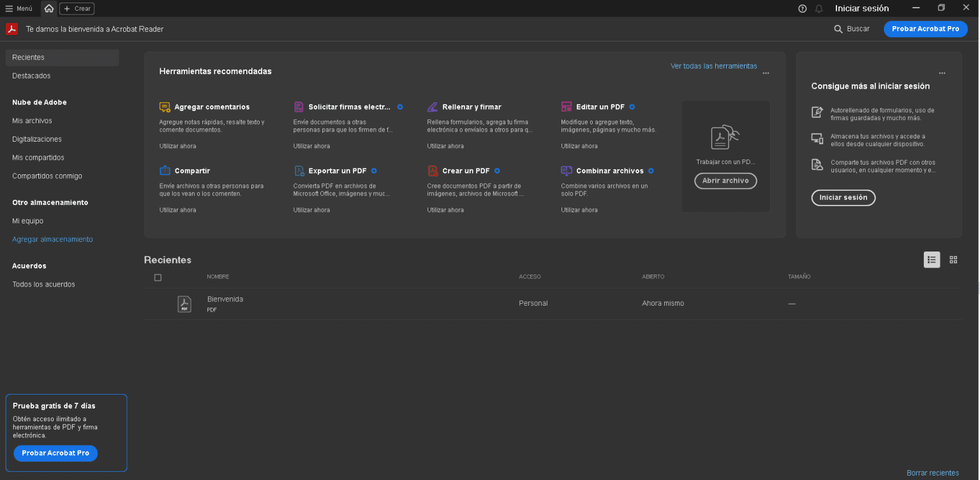Click the Rellenar y firmar pen icon
Viewport: 980px width, 480px height.
click(433, 107)
